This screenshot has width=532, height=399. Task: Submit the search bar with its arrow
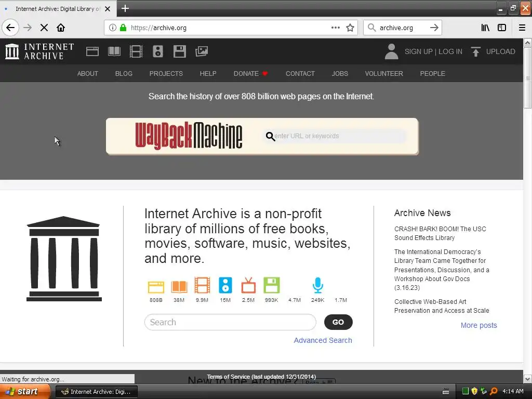434,28
